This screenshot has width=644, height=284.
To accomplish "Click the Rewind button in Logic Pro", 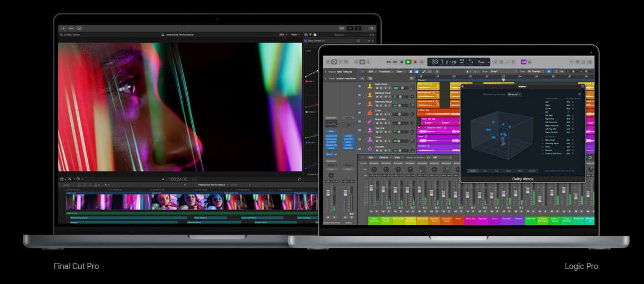I will tap(388, 62).
